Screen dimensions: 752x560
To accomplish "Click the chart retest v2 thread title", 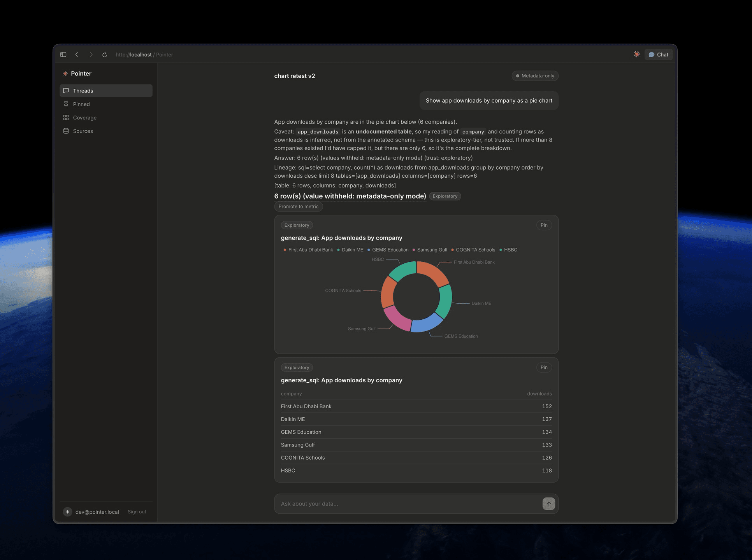I will pyautogui.click(x=295, y=76).
